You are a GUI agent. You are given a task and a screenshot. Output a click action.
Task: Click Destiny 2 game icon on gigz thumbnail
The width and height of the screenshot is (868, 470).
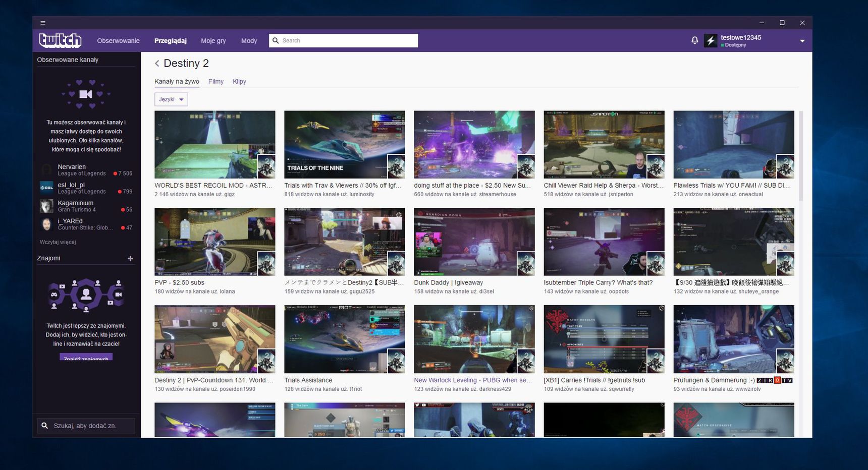(266, 166)
